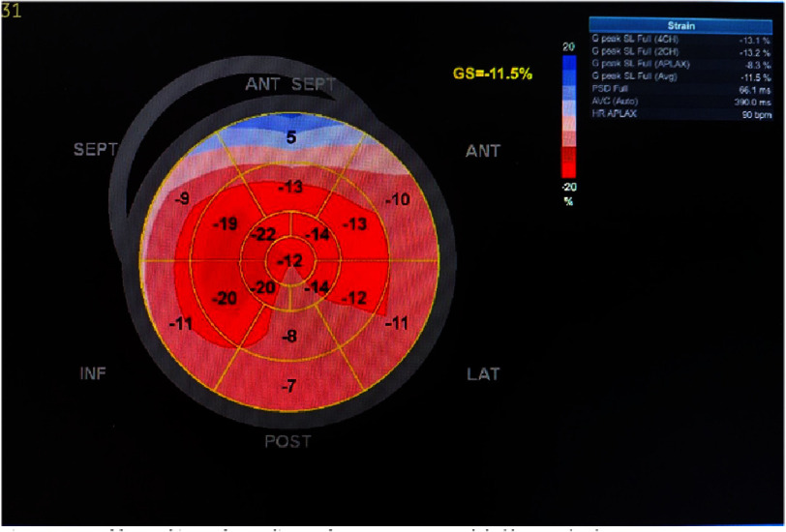This screenshot has height=532, width=786.
Task: Click the LAT wall label
Action: (x=483, y=374)
